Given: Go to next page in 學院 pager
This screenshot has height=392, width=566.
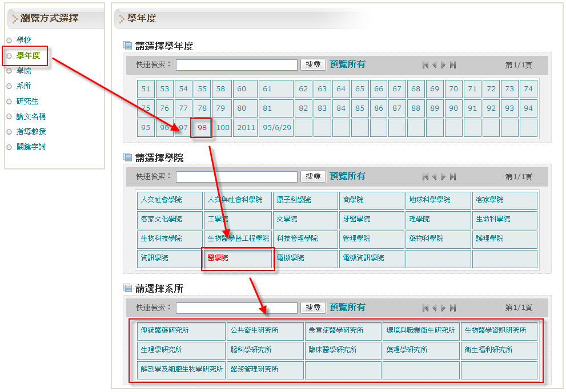Looking at the screenshot, I should (x=444, y=177).
